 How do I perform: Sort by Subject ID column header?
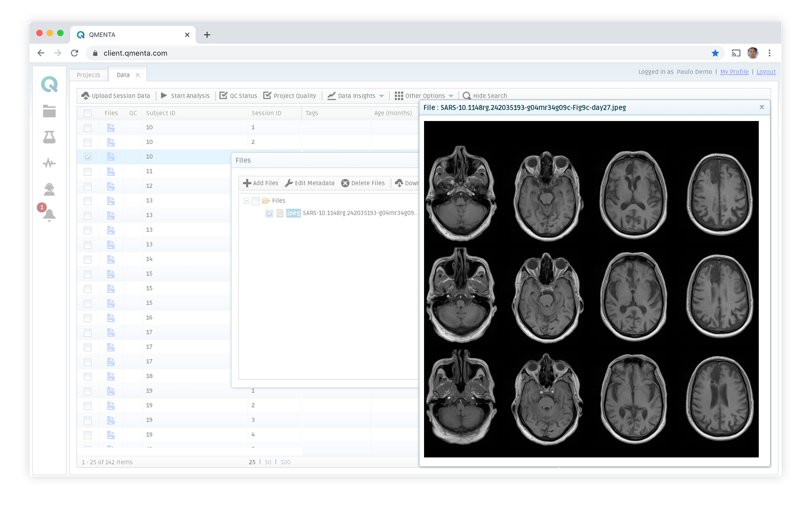161,113
